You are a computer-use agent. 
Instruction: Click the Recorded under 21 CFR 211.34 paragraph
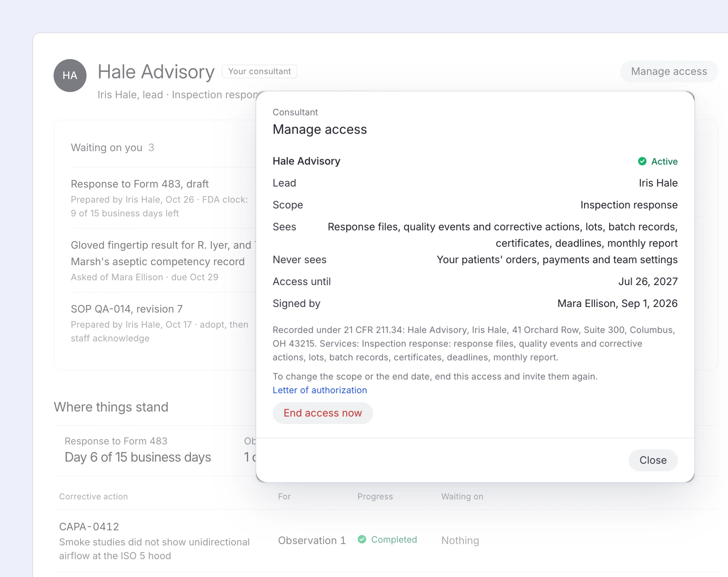point(475,344)
